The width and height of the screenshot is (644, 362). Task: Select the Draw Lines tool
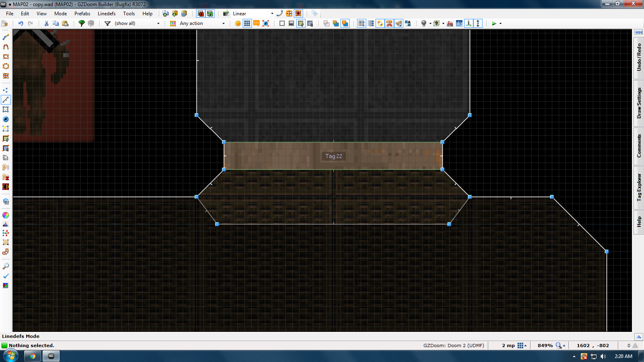pos(6,37)
